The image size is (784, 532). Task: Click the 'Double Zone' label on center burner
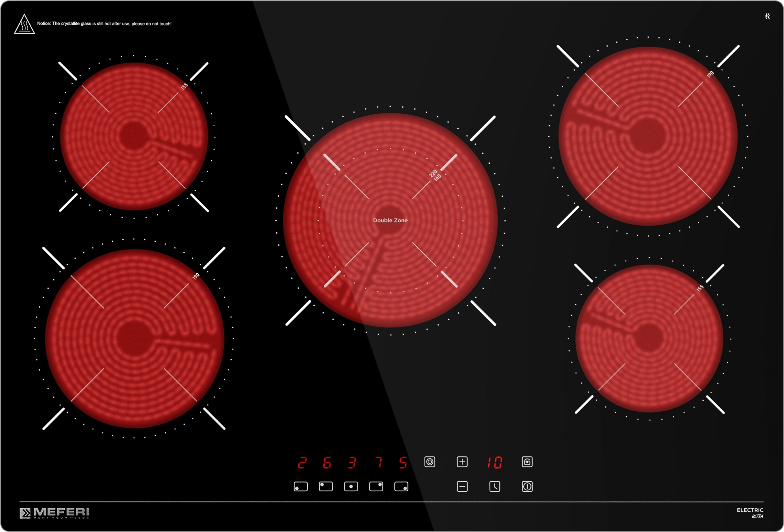tap(390, 221)
